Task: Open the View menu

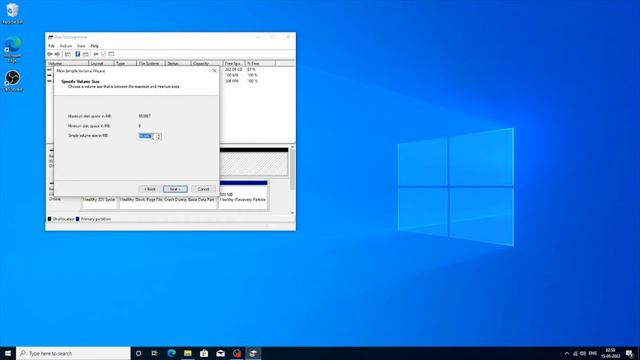Action: [x=81, y=46]
